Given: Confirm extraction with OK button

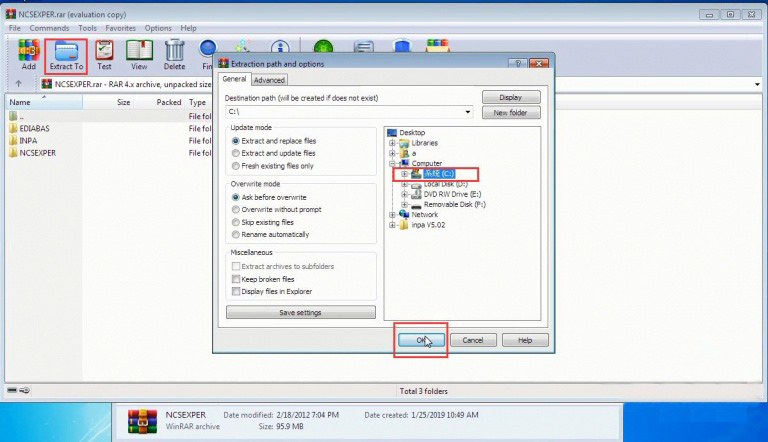Looking at the screenshot, I should click(421, 340).
